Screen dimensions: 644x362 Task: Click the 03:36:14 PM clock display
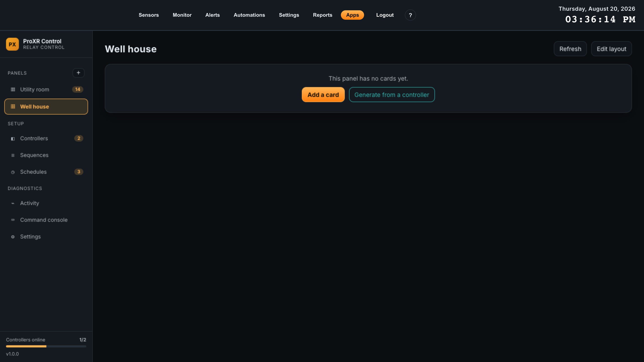click(600, 20)
